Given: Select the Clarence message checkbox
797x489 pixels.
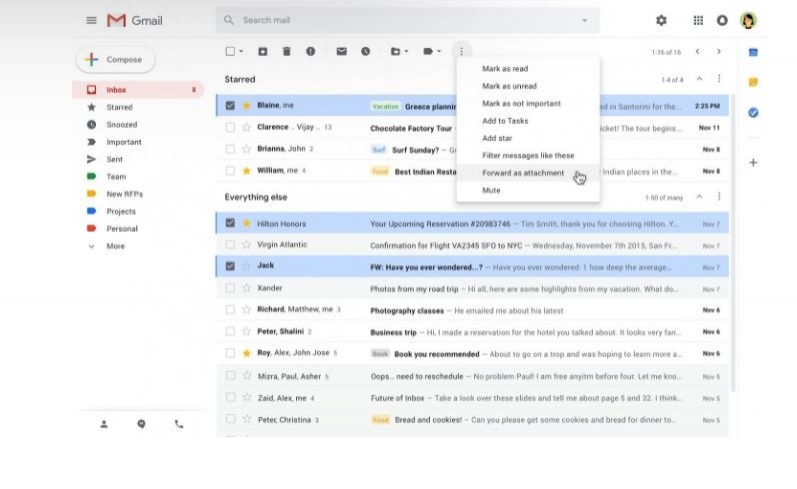Looking at the screenshot, I should tap(230, 127).
